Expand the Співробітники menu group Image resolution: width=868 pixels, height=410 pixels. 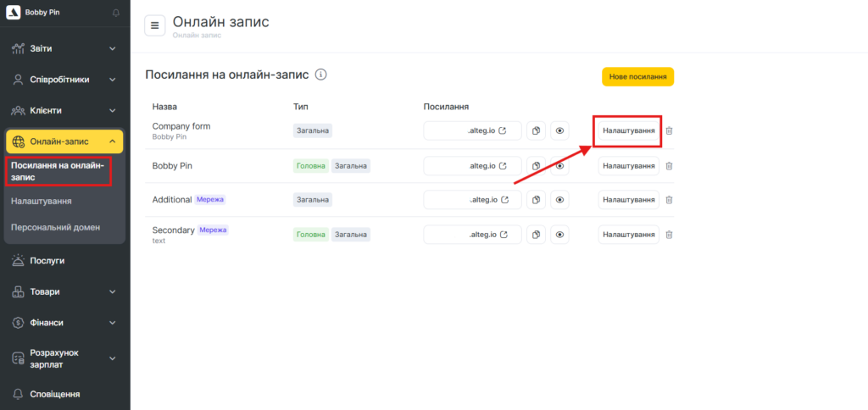pos(64,80)
